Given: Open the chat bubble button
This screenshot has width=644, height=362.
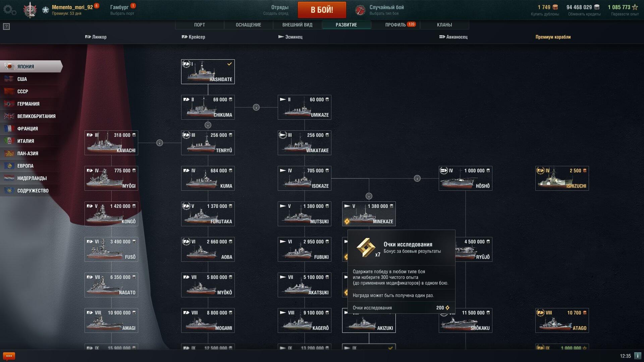Looking at the screenshot, I should pos(9,356).
